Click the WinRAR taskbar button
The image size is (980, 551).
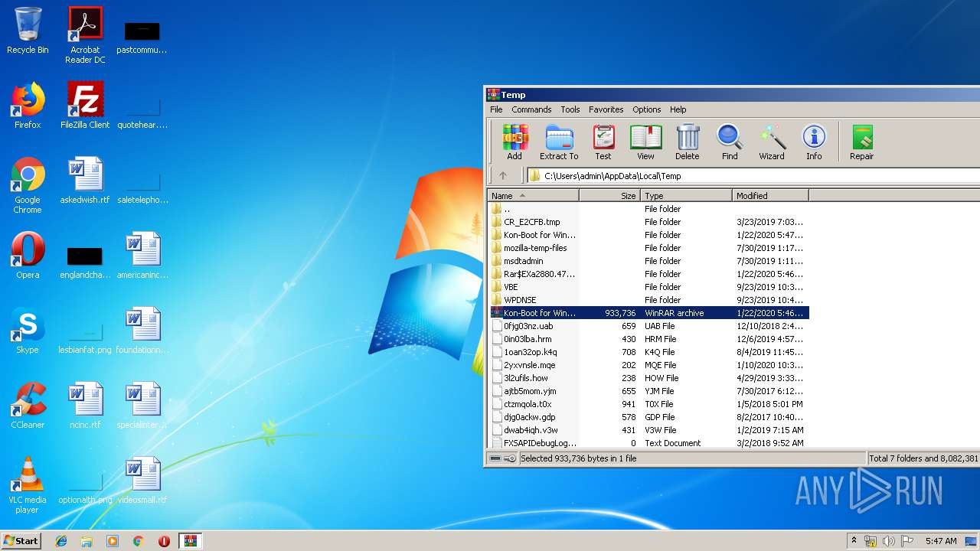(x=190, y=541)
